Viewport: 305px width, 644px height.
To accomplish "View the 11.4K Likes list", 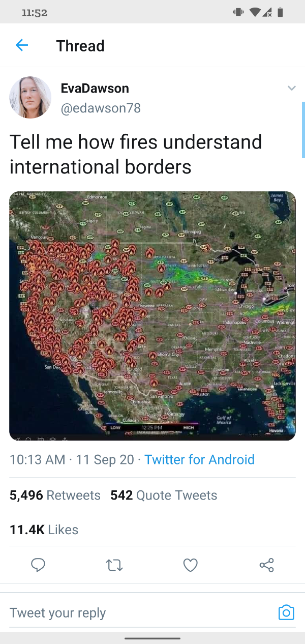I will click(44, 530).
